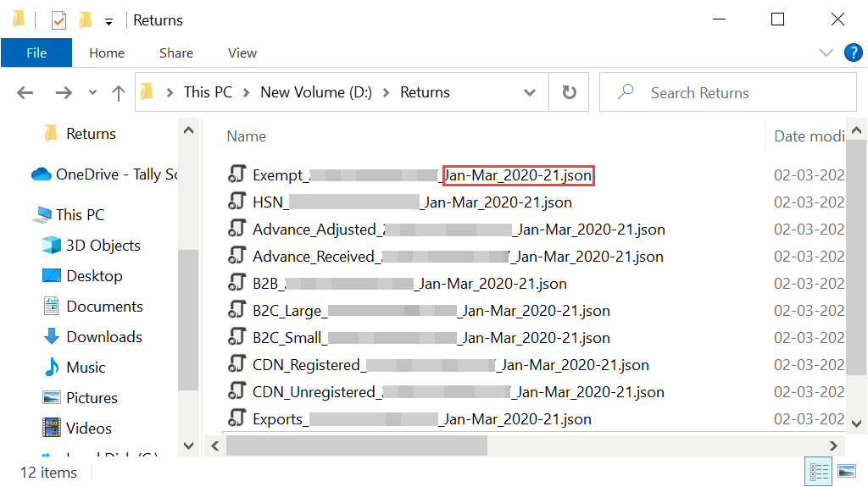Screen dimensions: 868x487
Task: Click horizontal scrollbar right arrow
Action: [833, 446]
